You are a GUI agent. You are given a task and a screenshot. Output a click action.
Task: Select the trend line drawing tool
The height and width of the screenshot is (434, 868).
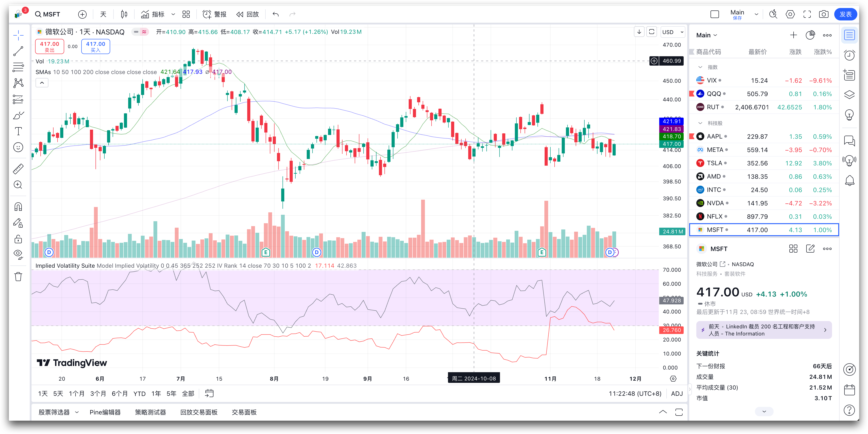(x=18, y=51)
